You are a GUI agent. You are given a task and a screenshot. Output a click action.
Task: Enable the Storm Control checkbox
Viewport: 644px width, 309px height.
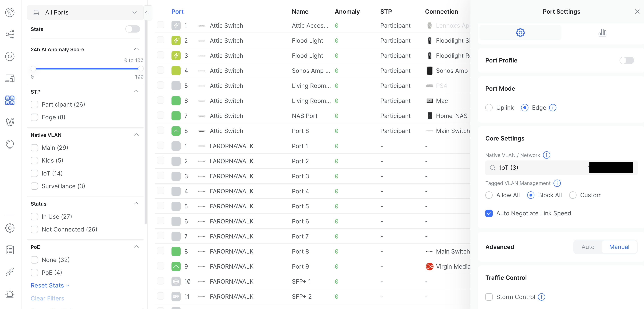click(489, 297)
